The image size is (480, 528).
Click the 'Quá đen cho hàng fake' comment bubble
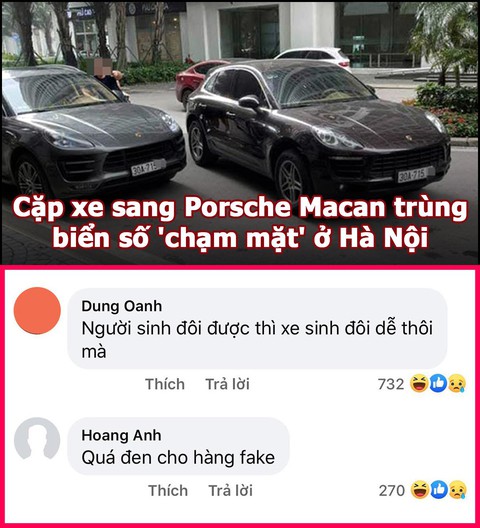coord(178,446)
